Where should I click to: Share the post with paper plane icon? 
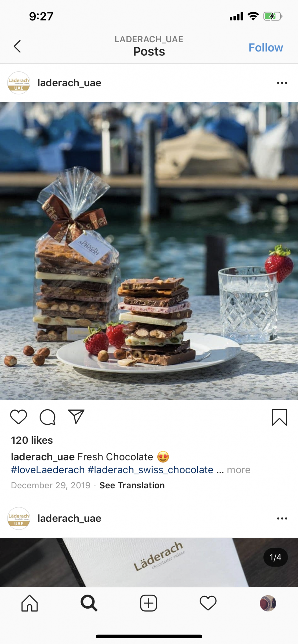76,417
